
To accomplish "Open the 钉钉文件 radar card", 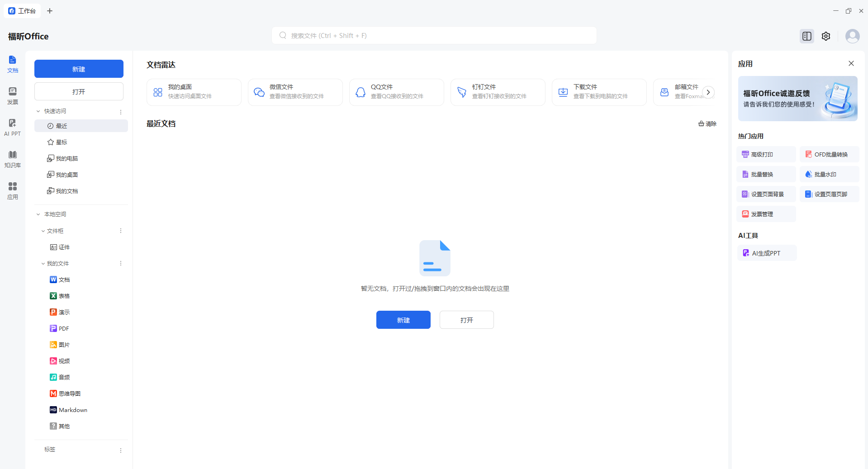I will point(498,92).
